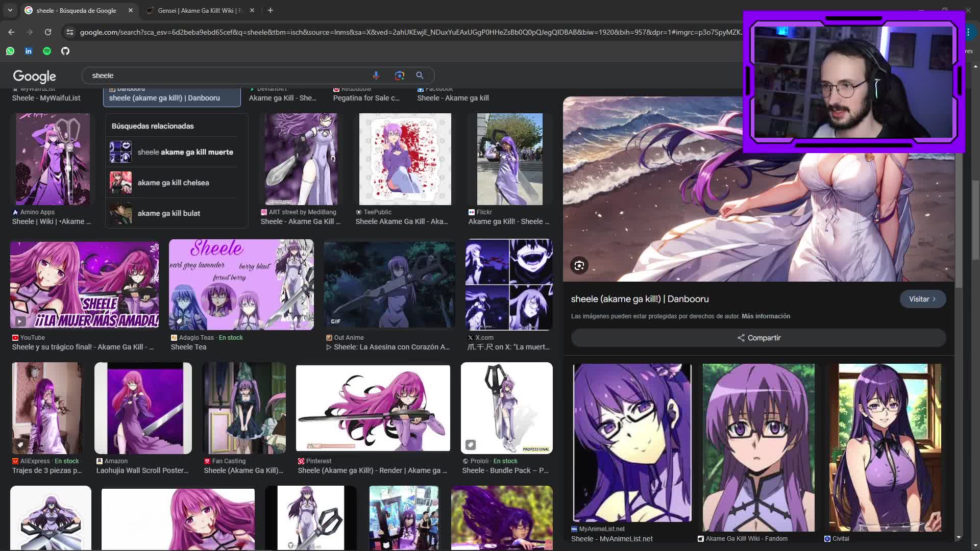Select related search akame ga kill bulat
The width and height of the screenshot is (980, 551).
[x=172, y=213]
